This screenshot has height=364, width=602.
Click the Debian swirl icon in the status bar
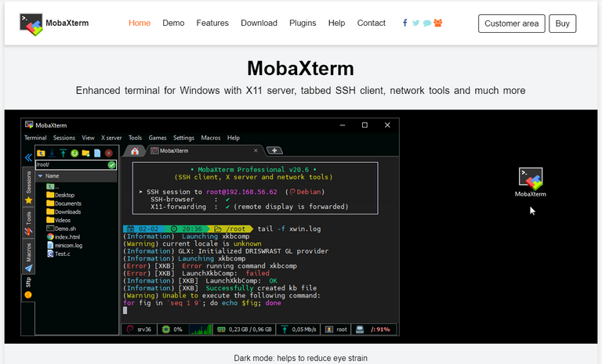pos(130,329)
